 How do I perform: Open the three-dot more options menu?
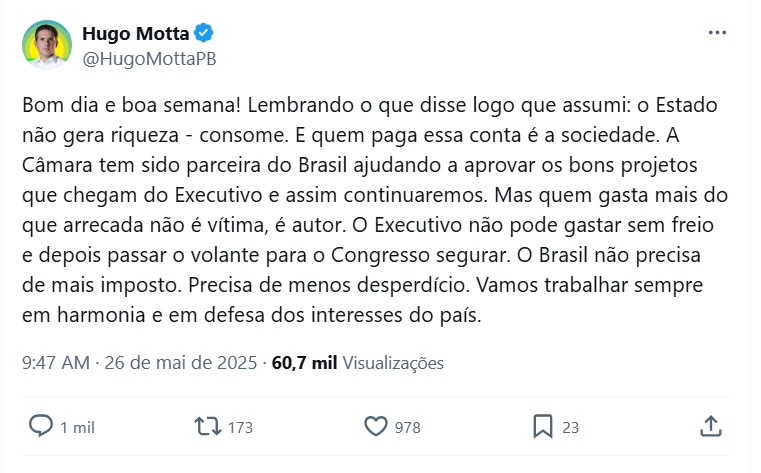(717, 33)
